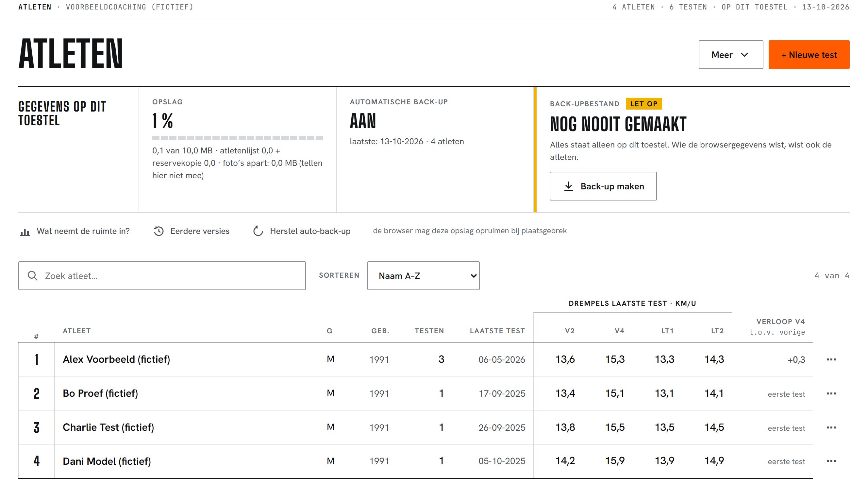Screen dimensions: 868x488
Task: Open the Naam A–Z sort dropdown
Action: tap(423, 275)
